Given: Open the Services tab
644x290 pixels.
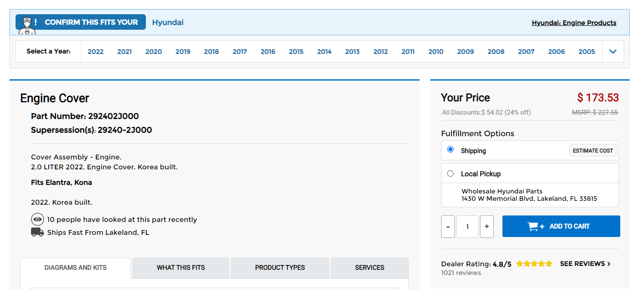Looking at the screenshot, I should (369, 268).
